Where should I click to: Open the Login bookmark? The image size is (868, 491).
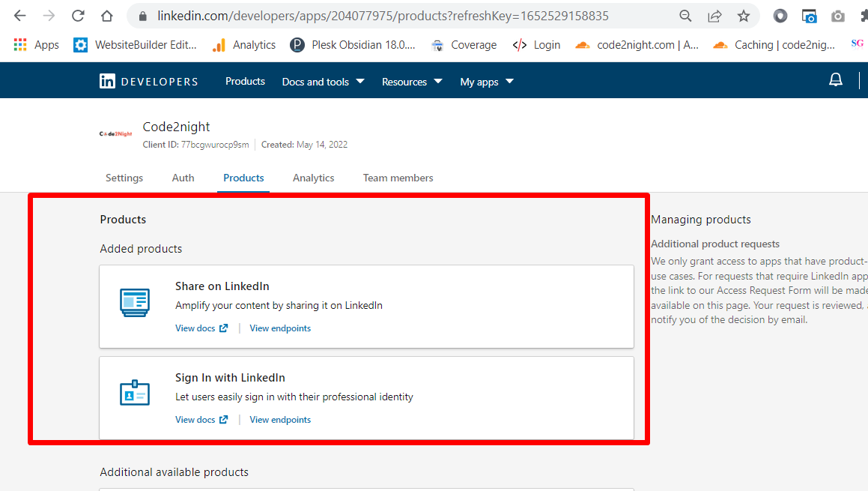536,45
